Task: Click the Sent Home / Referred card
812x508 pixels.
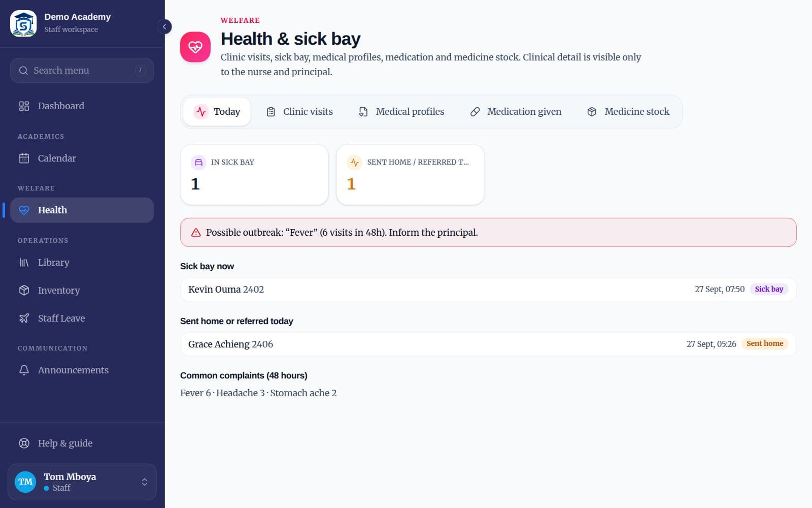Action: (410, 175)
